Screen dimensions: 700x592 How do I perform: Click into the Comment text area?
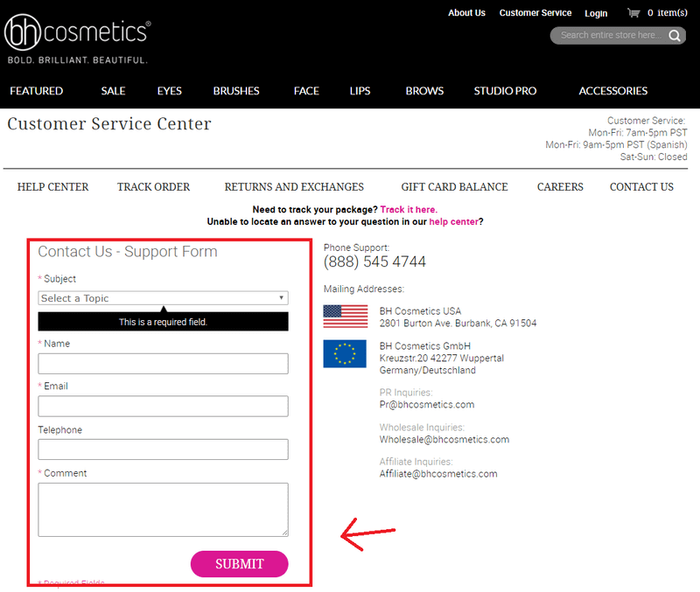point(163,510)
